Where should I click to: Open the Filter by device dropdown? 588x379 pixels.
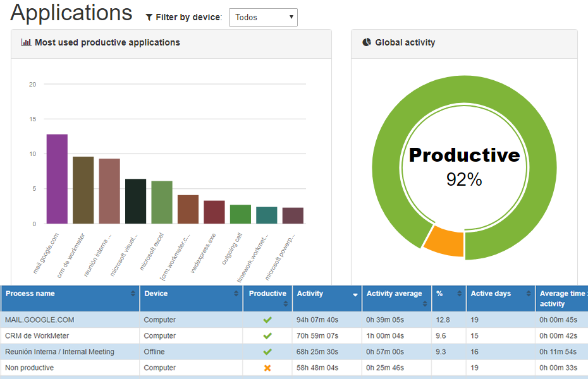click(x=263, y=18)
